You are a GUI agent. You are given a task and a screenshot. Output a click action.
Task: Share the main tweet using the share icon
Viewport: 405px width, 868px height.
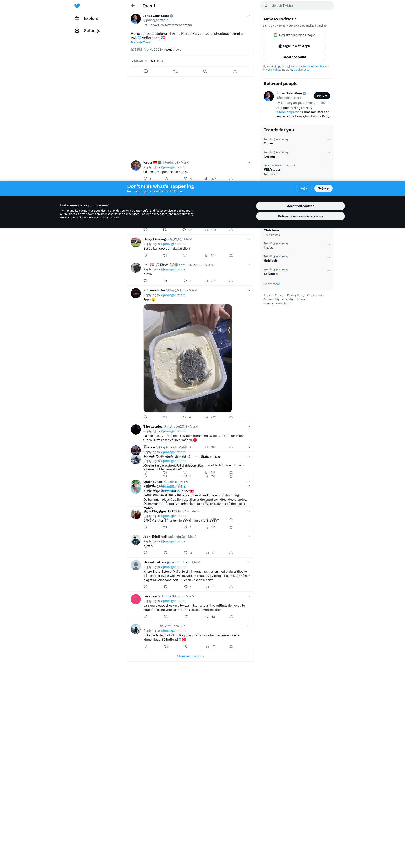tap(235, 71)
